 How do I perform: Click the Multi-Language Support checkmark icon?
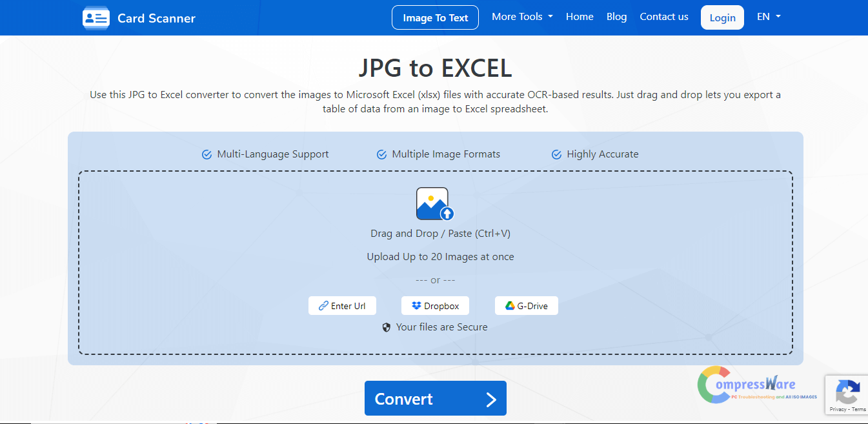[207, 154]
